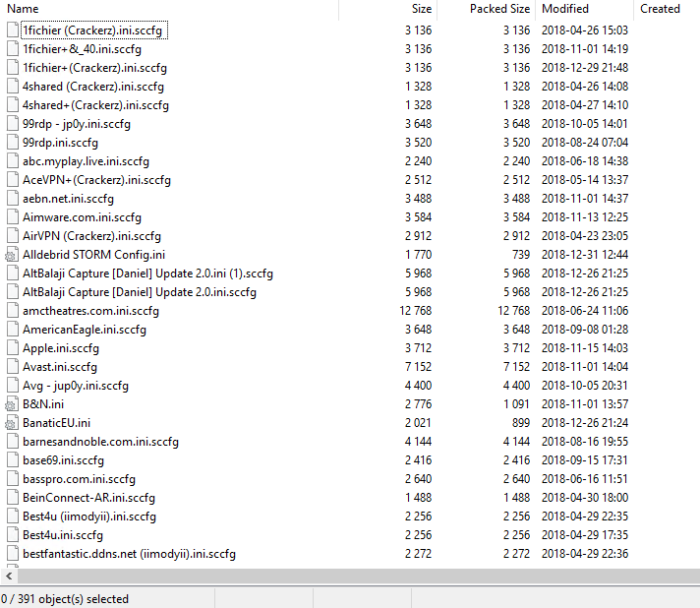The height and width of the screenshot is (608, 700).
Task: Click the file icon of abc.myplay.live.ini.sccfg
Action: (13, 160)
